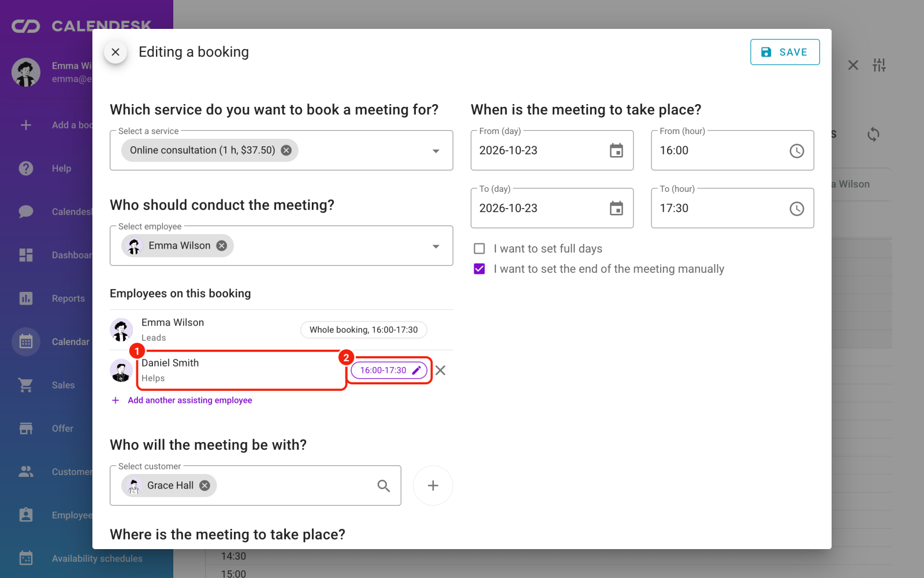Click the To (hour) 17:30 field

tap(732, 208)
